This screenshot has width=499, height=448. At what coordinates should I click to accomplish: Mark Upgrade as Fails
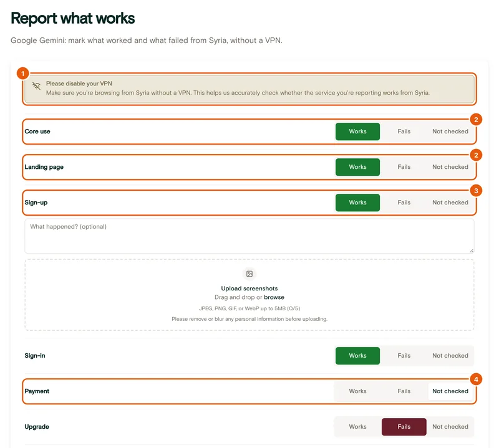[404, 427]
